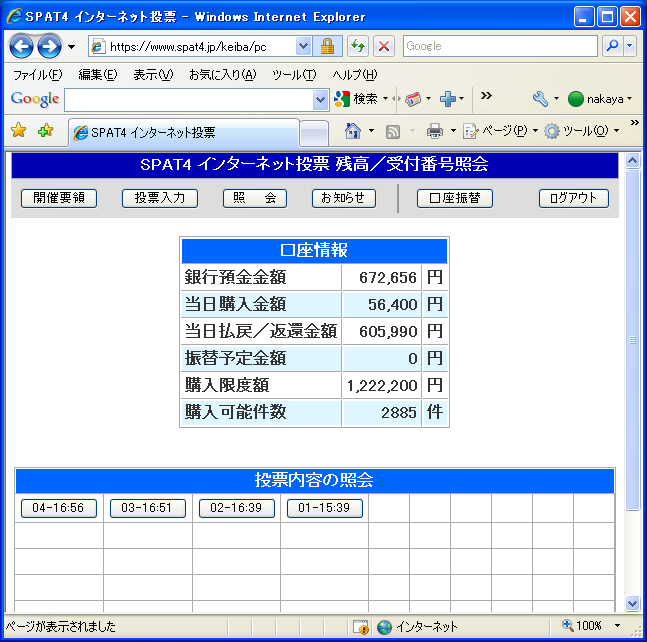Click the Google Toolbar bookmark tag icon
The width and height of the screenshot is (647, 642).
413,99
